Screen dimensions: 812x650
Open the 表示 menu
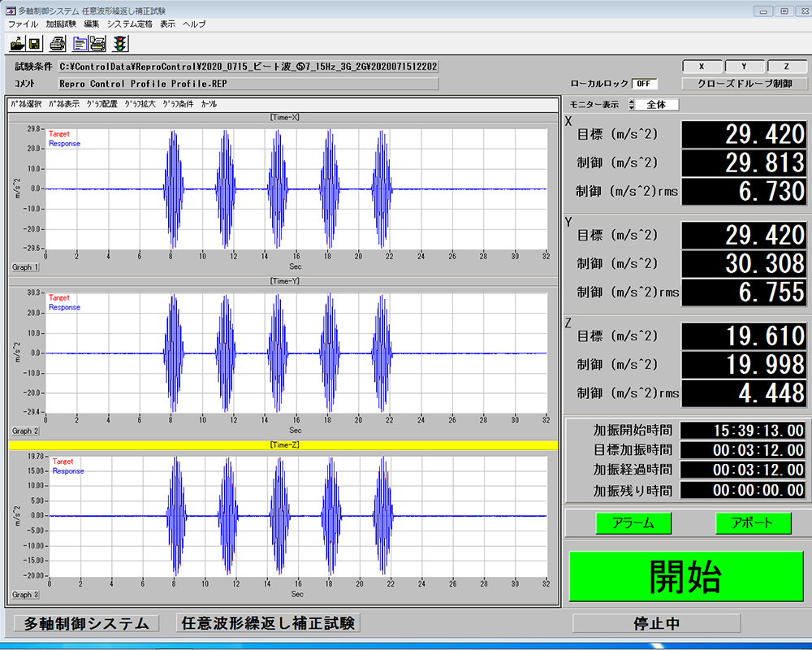[x=167, y=24]
